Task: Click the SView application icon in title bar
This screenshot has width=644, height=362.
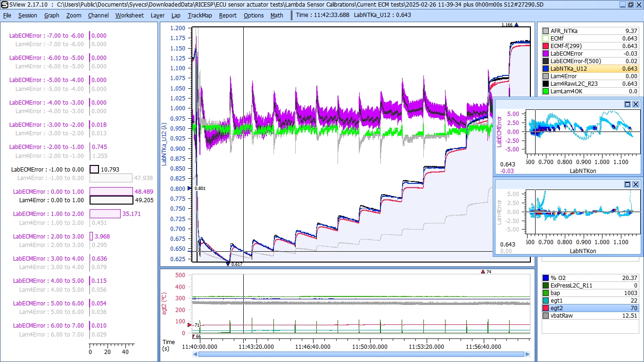Action: tap(4, 4)
